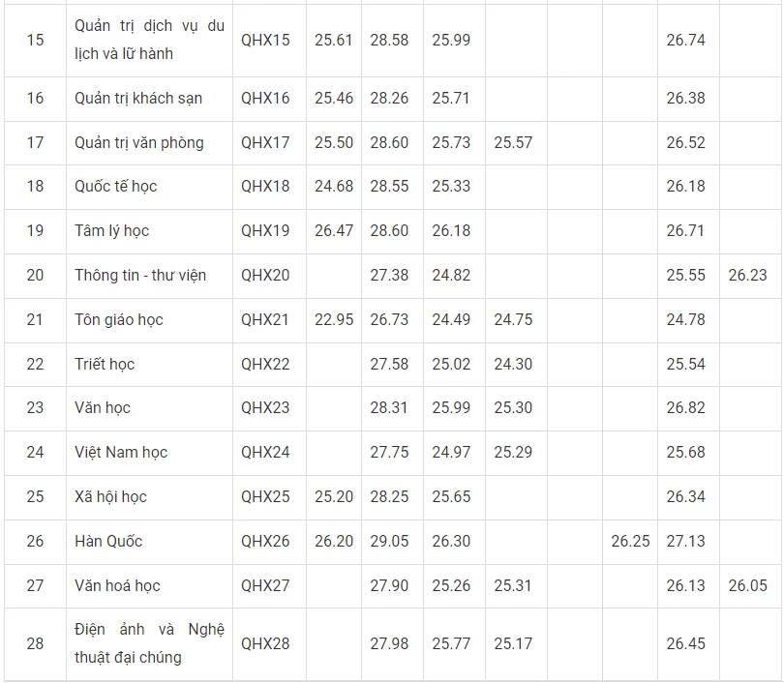The width and height of the screenshot is (784, 683).
Task: Click the "Quản trị khách sạn" major name
Action: pos(138,99)
